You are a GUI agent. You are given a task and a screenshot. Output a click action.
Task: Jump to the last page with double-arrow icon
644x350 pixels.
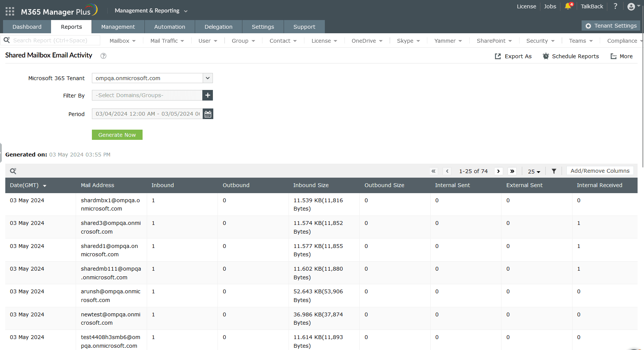coord(512,171)
